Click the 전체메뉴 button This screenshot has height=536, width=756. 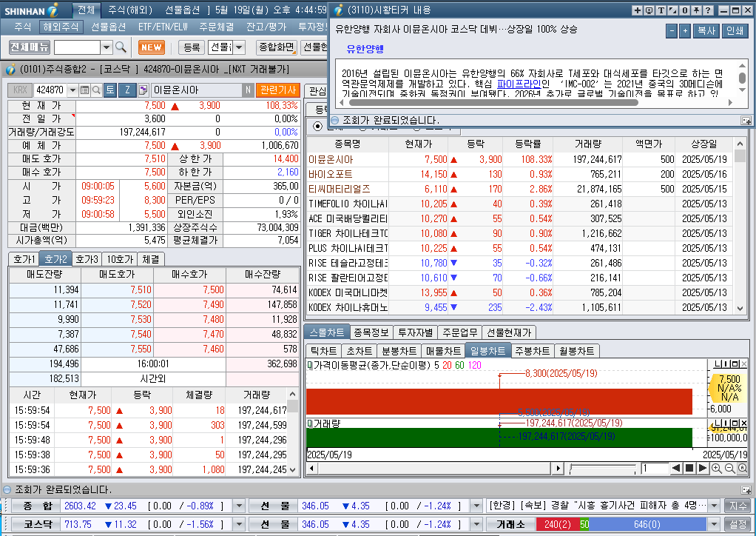[30, 47]
